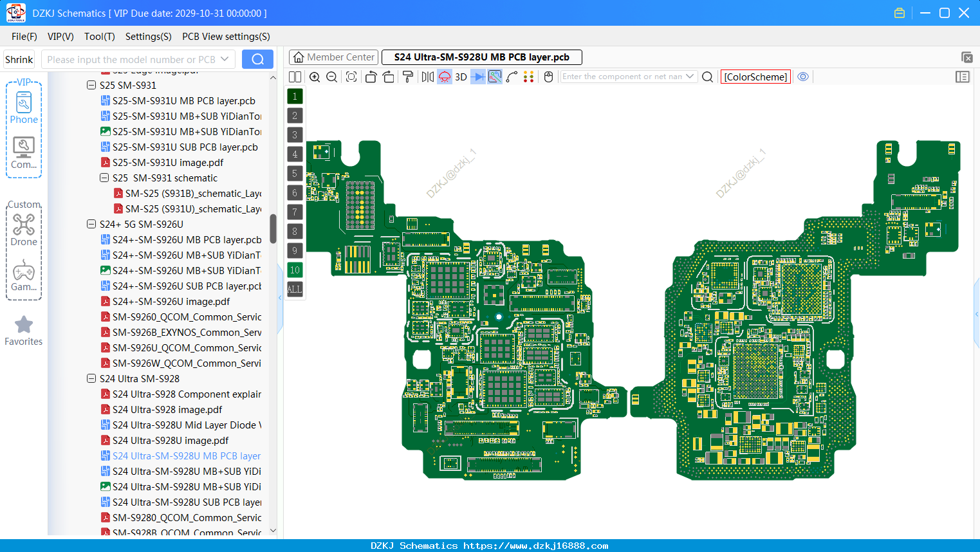Screen dimensions: 980x552
Task: Switch to 3D board view
Action: [461, 77]
